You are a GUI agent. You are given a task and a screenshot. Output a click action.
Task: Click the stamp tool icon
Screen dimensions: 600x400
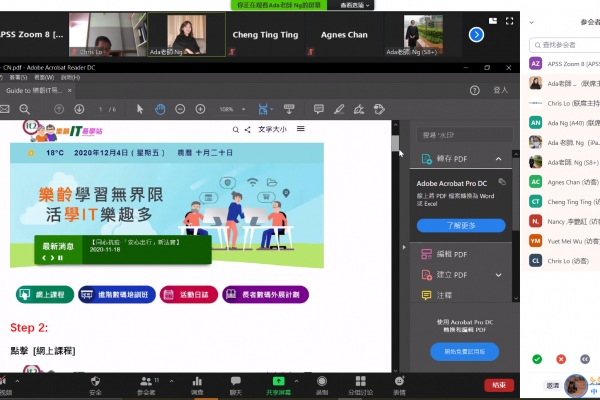[379, 109]
